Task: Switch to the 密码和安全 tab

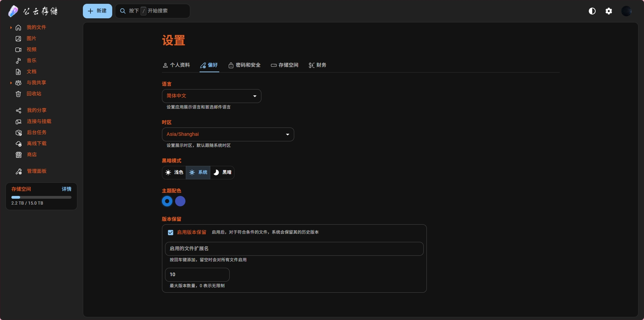Action: 244,65
